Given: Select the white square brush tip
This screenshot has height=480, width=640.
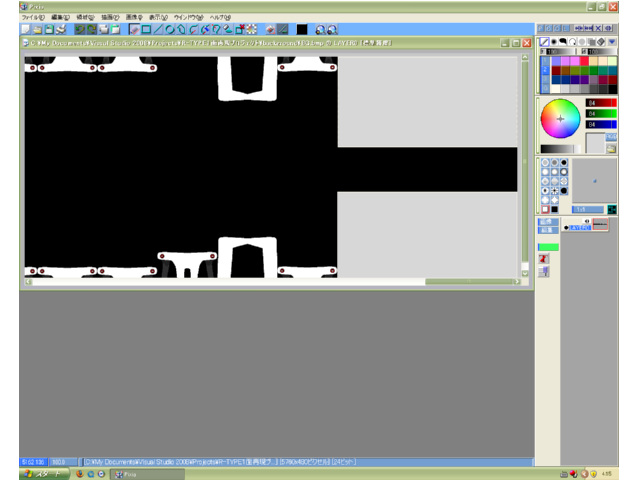Looking at the screenshot, I should 545,209.
